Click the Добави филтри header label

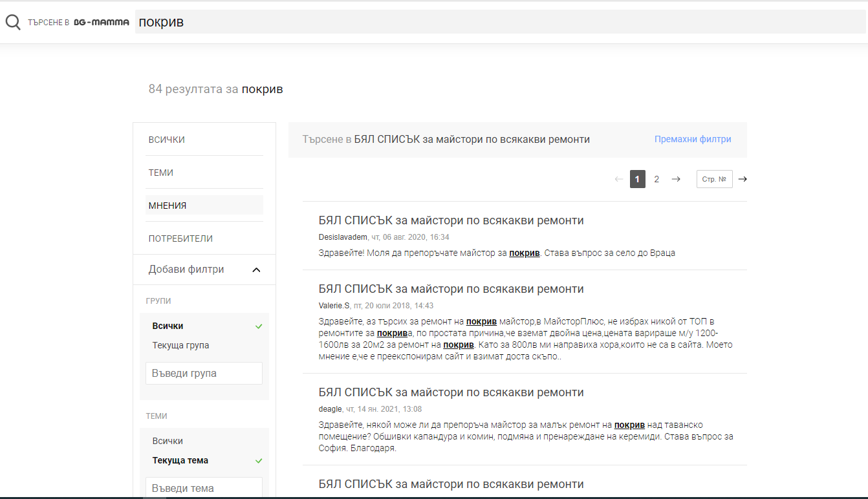186,270
